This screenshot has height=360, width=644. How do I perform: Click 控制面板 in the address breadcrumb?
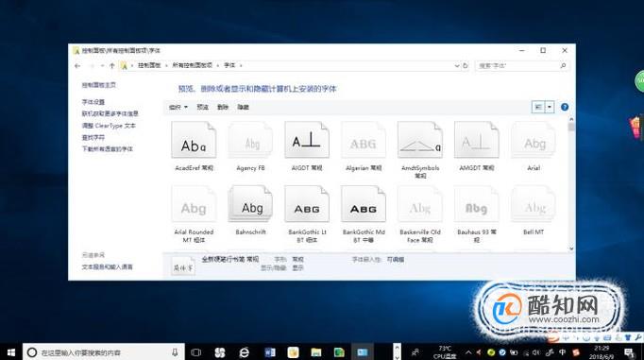[149, 65]
